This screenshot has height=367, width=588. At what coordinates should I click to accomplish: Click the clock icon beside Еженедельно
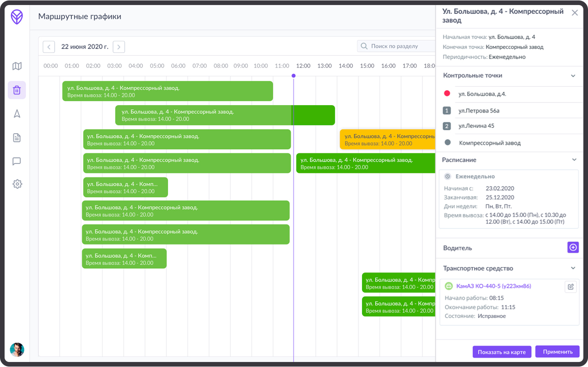448,176
